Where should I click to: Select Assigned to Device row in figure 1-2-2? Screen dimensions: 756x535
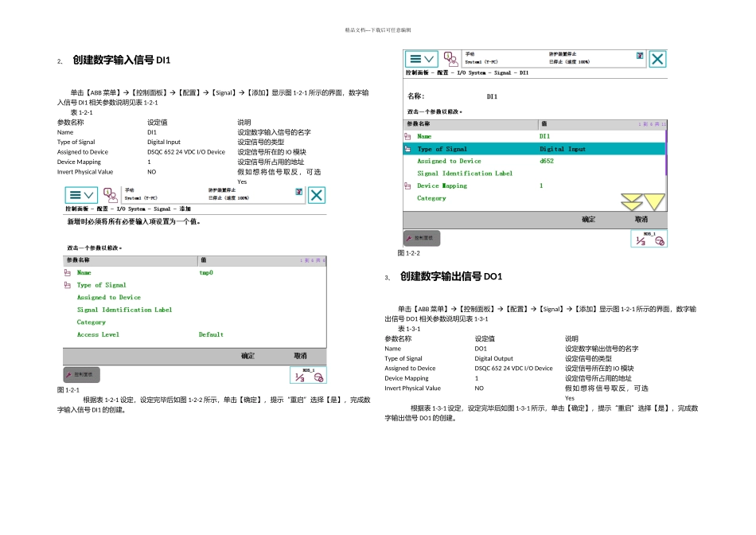click(534, 161)
